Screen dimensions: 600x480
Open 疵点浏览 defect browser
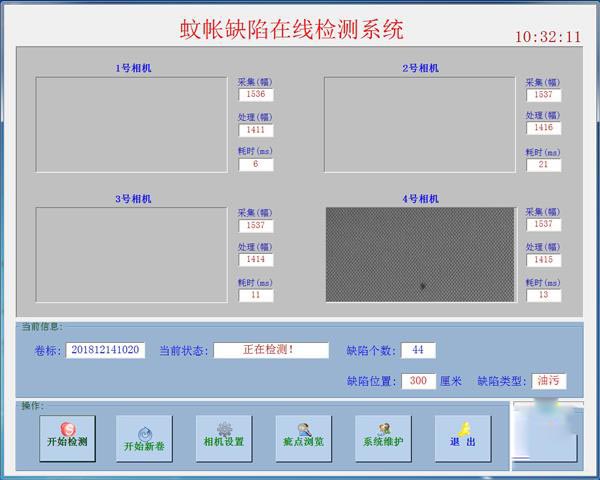point(303,438)
